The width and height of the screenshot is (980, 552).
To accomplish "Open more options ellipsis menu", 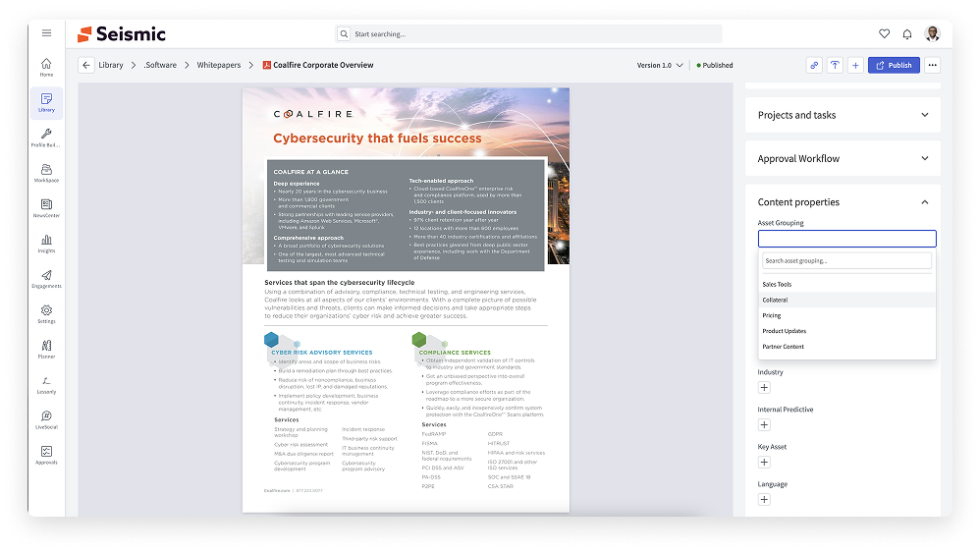I will [x=933, y=65].
